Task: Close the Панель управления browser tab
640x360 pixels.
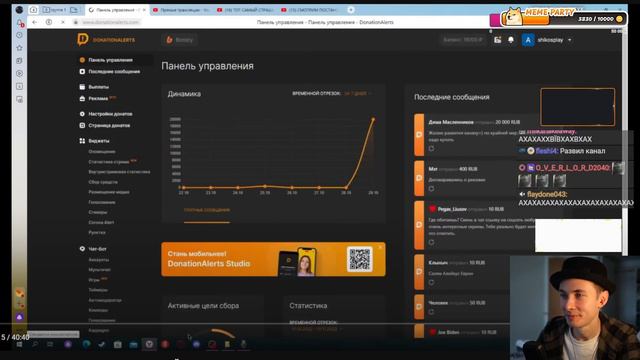Action: point(144,10)
